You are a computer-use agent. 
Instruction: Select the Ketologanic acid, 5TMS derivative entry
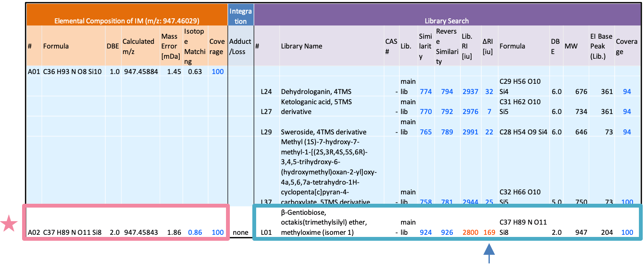(316, 107)
